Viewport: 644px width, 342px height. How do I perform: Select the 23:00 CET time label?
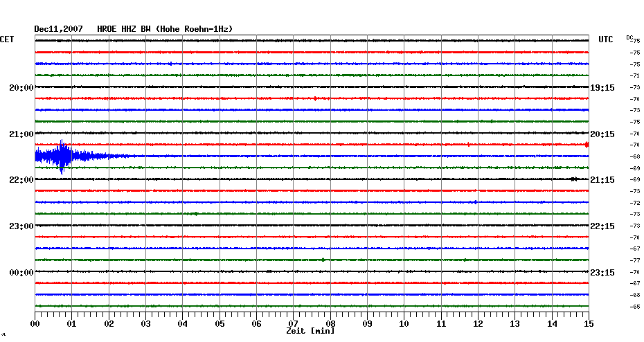(21, 226)
